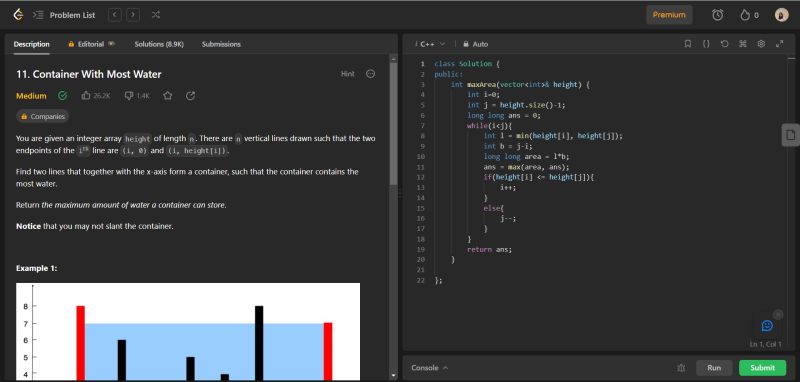Click the green Submit button
This screenshot has height=382, width=800.
(x=762, y=368)
